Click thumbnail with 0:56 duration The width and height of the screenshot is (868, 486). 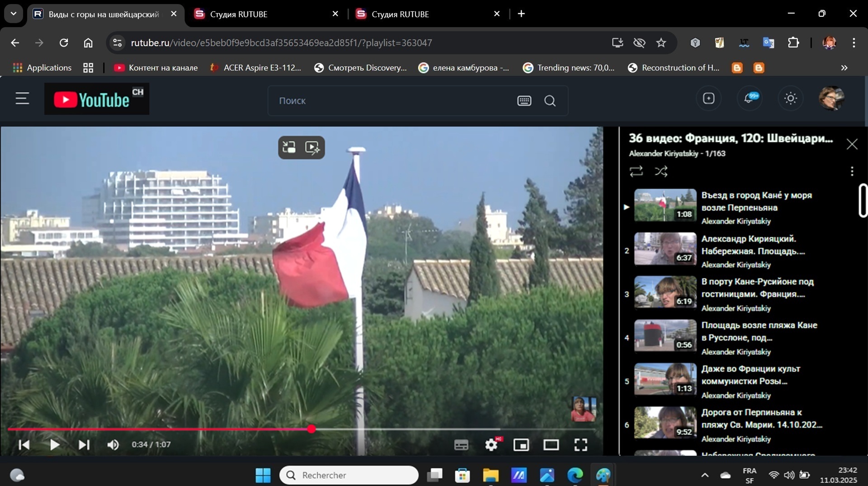665,336
